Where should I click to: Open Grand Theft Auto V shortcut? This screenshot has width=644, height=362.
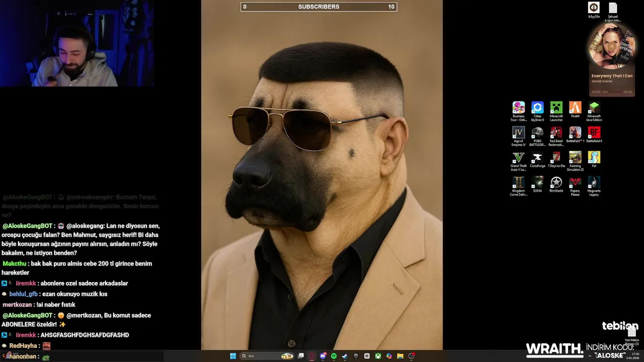[x=518, y=161]
